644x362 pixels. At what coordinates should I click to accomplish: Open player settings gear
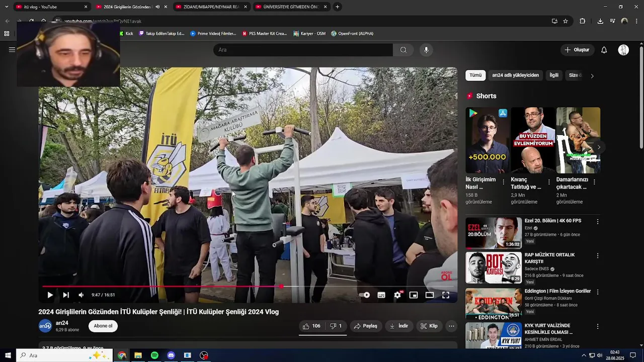pos(397,295)
